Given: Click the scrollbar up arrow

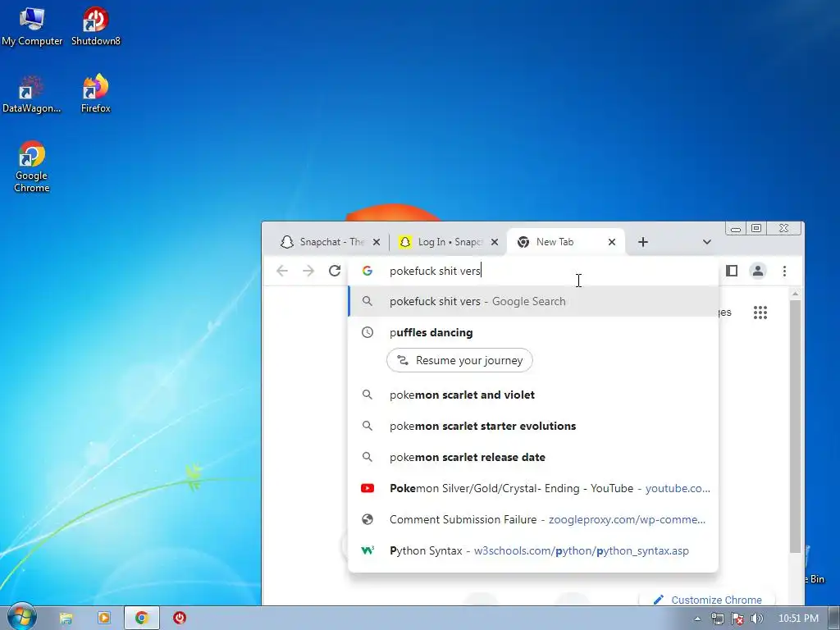Looking at the screenshot, I should pyautogui.click(x=795, y=294).
